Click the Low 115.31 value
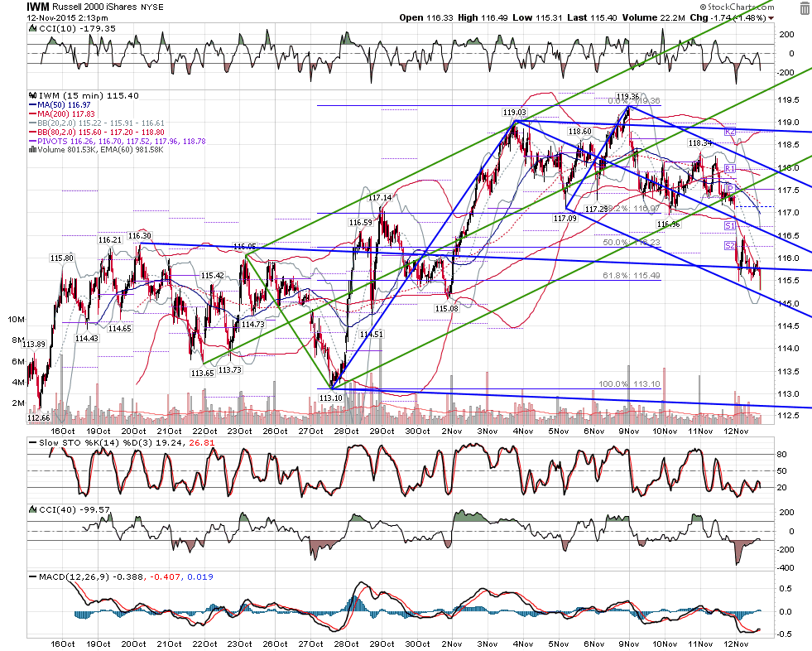Screen dimensions: 812x651 537,17
